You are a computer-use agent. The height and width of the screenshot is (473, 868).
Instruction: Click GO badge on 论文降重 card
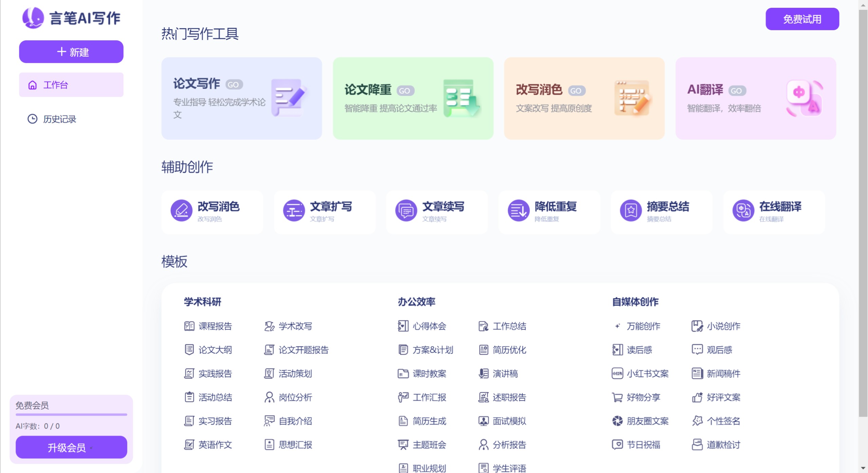coord(405,91)
